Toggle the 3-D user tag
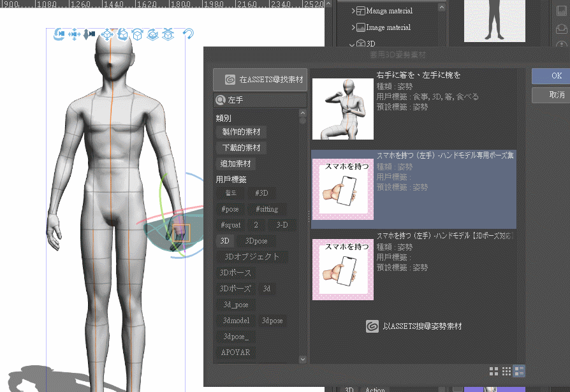The width and height of the screenshot is (570, 392). tap(282, 225)
